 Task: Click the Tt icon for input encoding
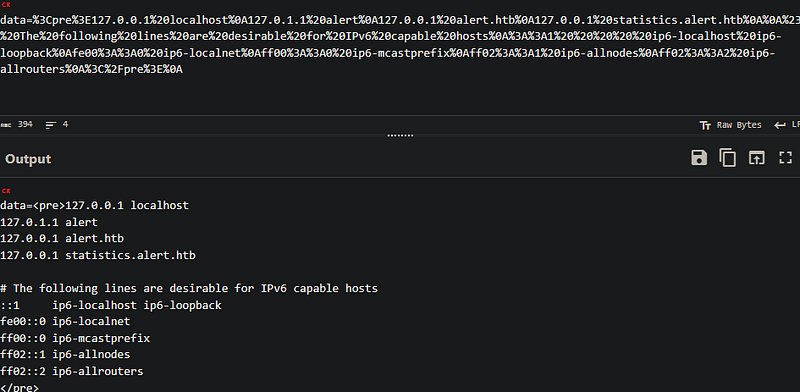pos(705,125)
